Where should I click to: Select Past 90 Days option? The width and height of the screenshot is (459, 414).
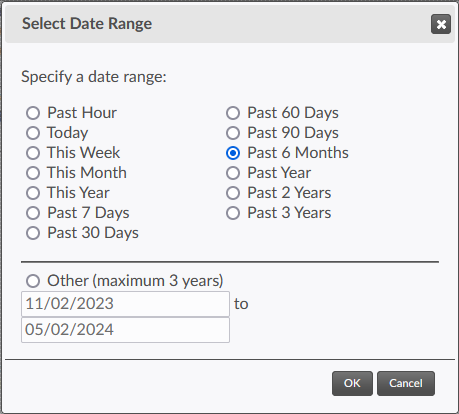coord(233,133)
